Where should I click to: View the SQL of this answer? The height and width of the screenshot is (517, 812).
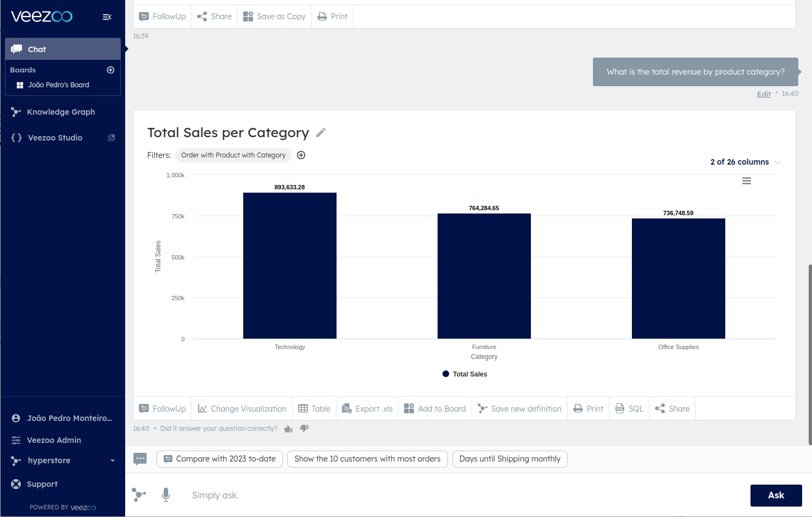[x=629, y=409]
